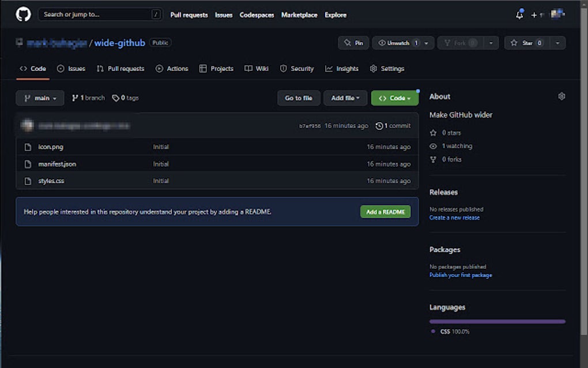Open Marketplace from the top menu
This screenshot has height=368, width=588.
click(x=299, y=15)
